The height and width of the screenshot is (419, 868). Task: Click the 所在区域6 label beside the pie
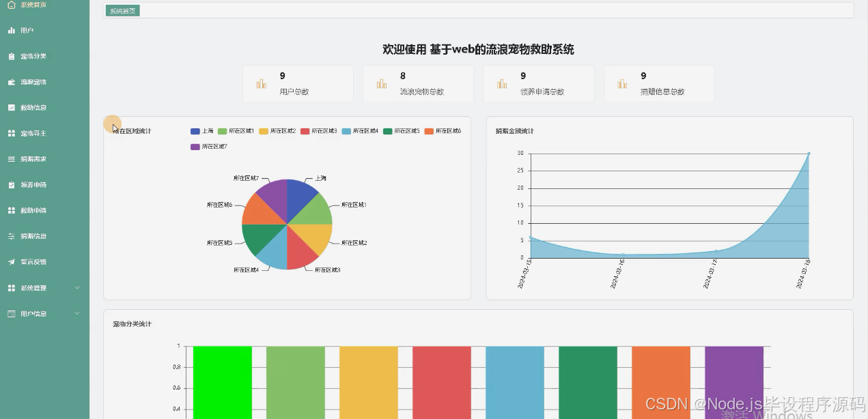220,205
